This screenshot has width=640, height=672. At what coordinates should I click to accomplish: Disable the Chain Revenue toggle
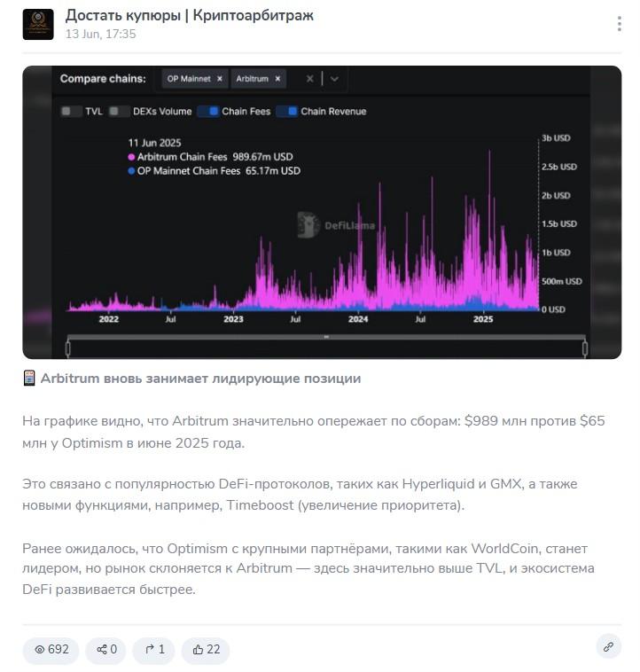pos(287,112)
